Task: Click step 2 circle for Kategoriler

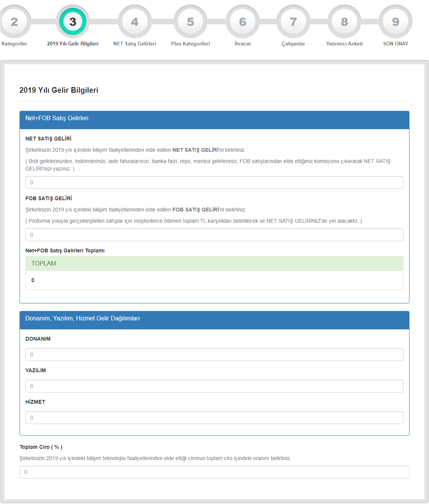Action: tap(14, 22)
